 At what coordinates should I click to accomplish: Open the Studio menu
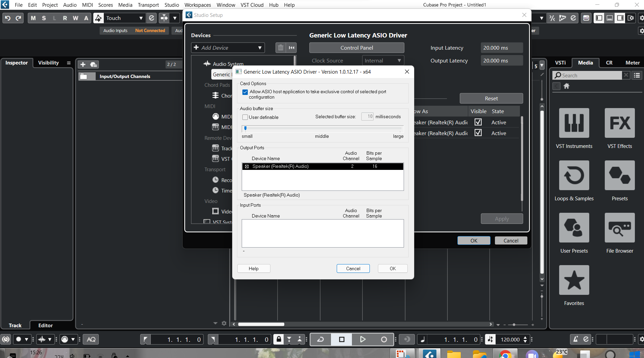point(171,5)
